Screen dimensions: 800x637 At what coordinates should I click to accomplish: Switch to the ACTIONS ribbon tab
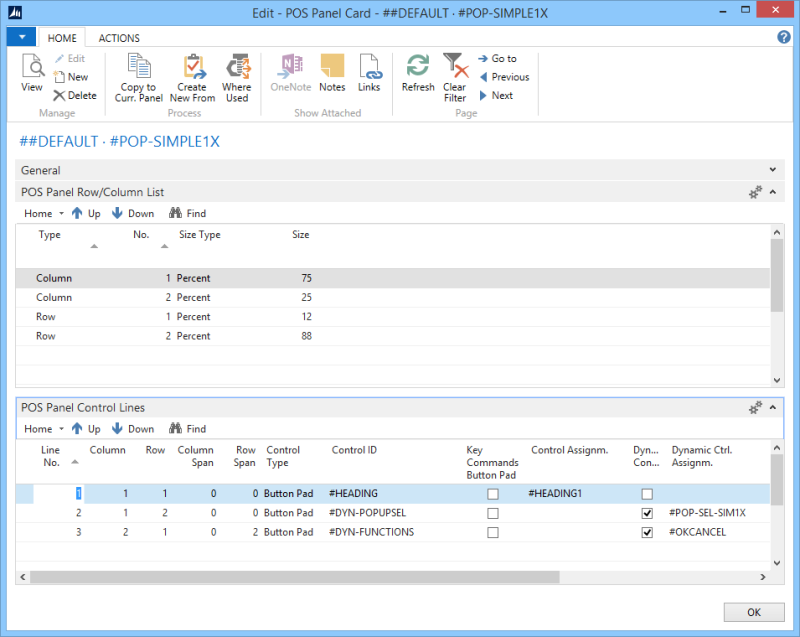(x=119, y=38)
